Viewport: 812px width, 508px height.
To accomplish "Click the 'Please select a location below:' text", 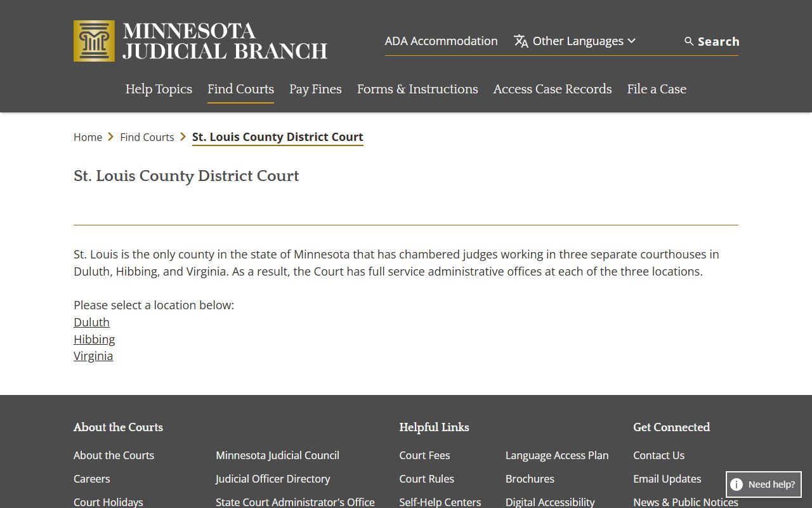I will [154, 305].
